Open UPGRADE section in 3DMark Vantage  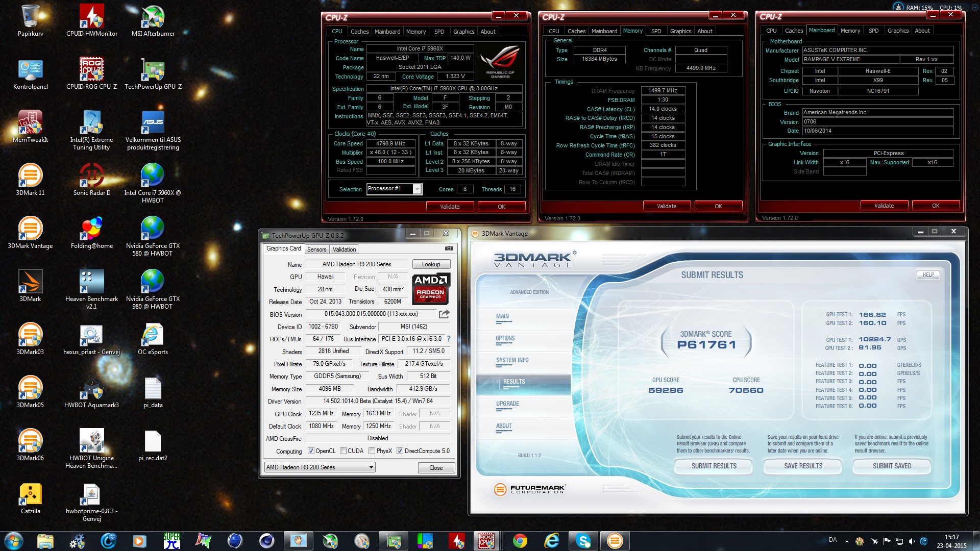(507, 404)
